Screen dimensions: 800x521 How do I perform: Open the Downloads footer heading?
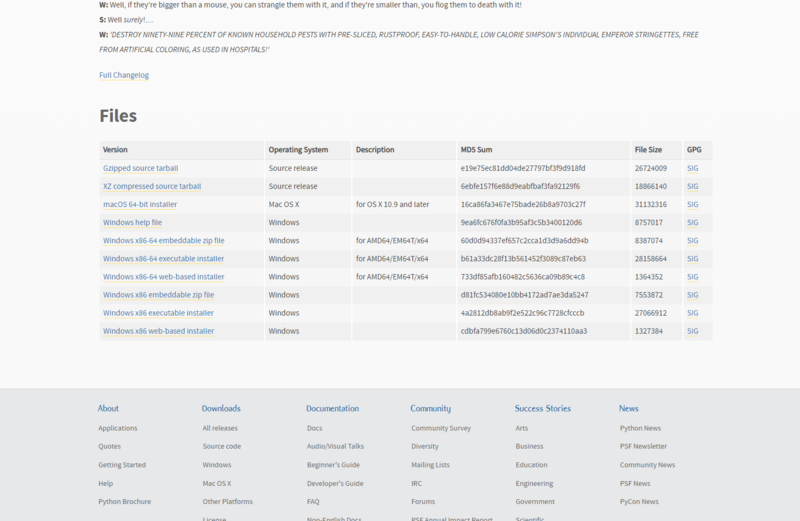221,408
